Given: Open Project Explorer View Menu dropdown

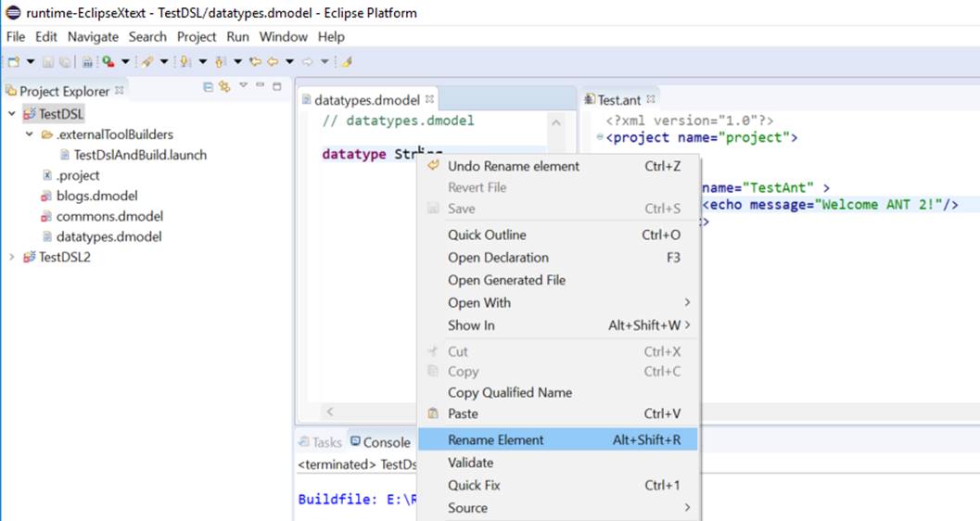Looking at the screenshot, I should 243,86.
